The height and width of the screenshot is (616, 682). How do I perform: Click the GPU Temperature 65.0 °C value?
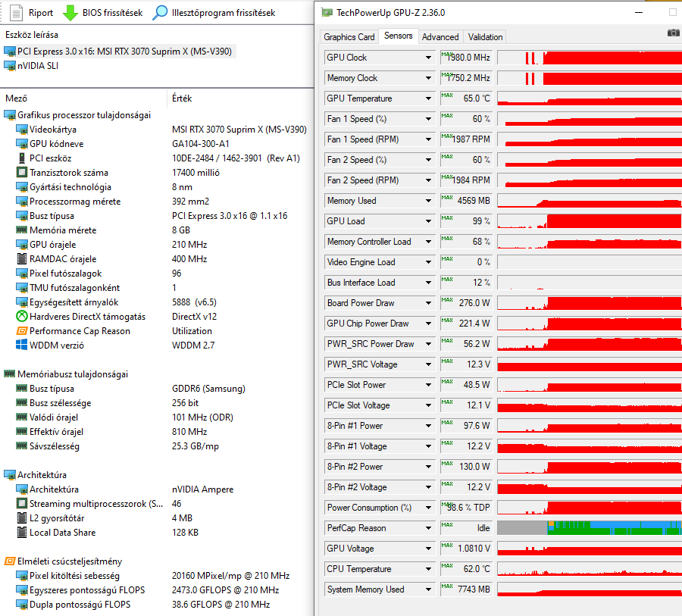[x=466, y=98]
